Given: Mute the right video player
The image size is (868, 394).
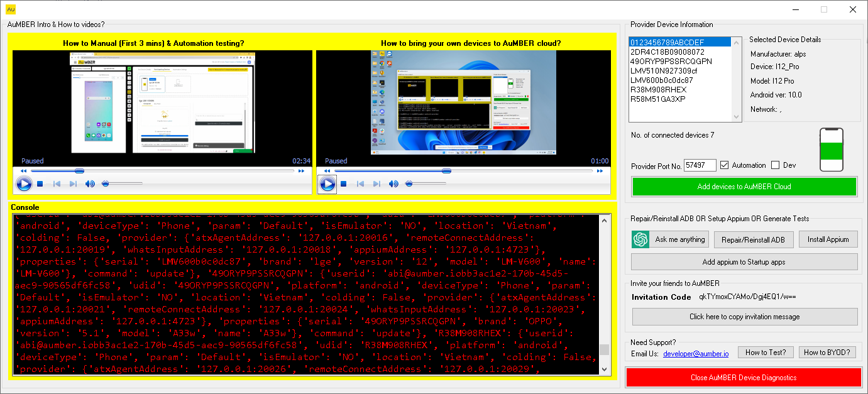Looking at the screenshot, I should [x=393, y=184].
